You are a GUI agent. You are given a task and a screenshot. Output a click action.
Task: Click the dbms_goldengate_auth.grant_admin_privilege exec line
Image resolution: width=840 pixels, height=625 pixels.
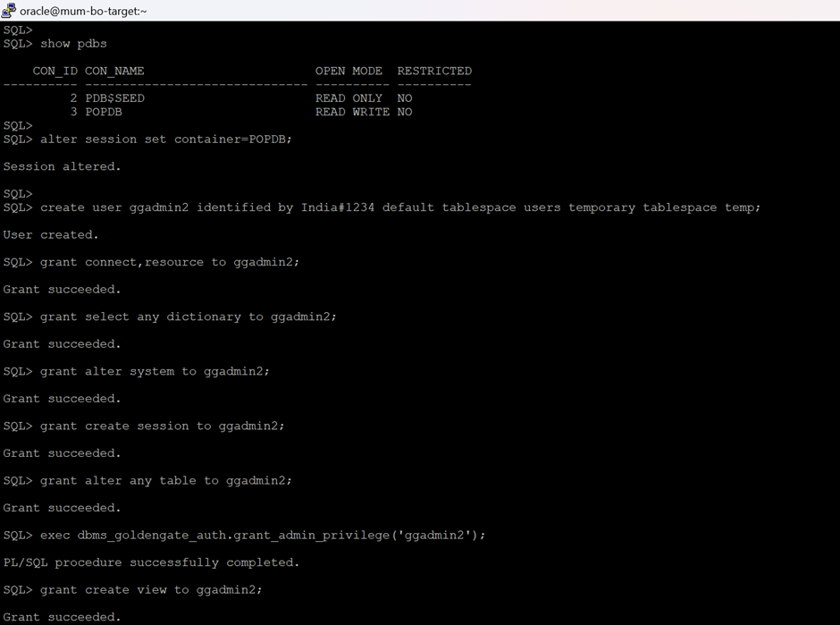tap(263, 535)
